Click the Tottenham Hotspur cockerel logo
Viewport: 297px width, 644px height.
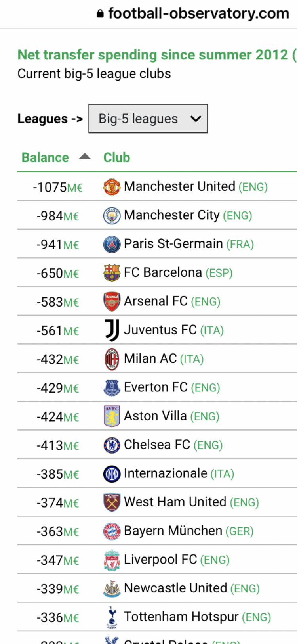[112, 617]
